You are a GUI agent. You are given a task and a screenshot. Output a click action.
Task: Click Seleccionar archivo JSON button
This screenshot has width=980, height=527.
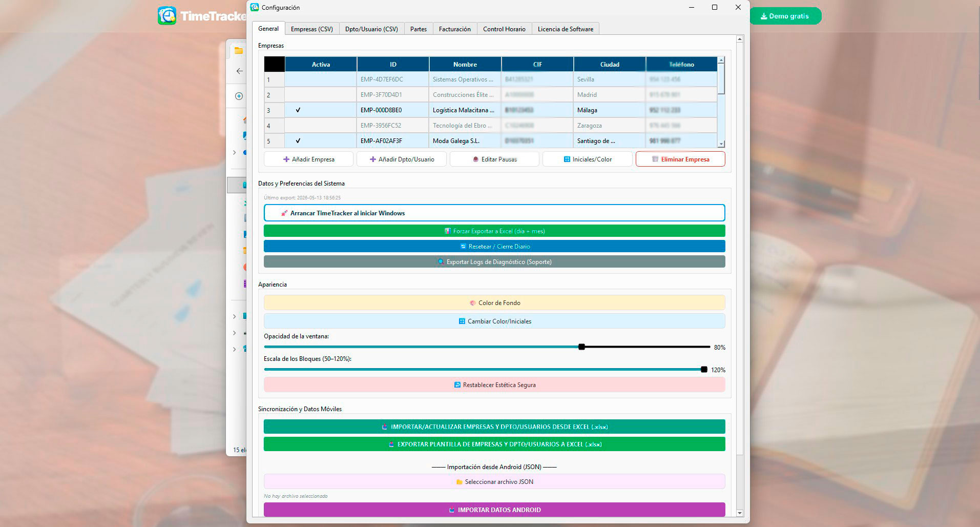[x=494, y=481]
